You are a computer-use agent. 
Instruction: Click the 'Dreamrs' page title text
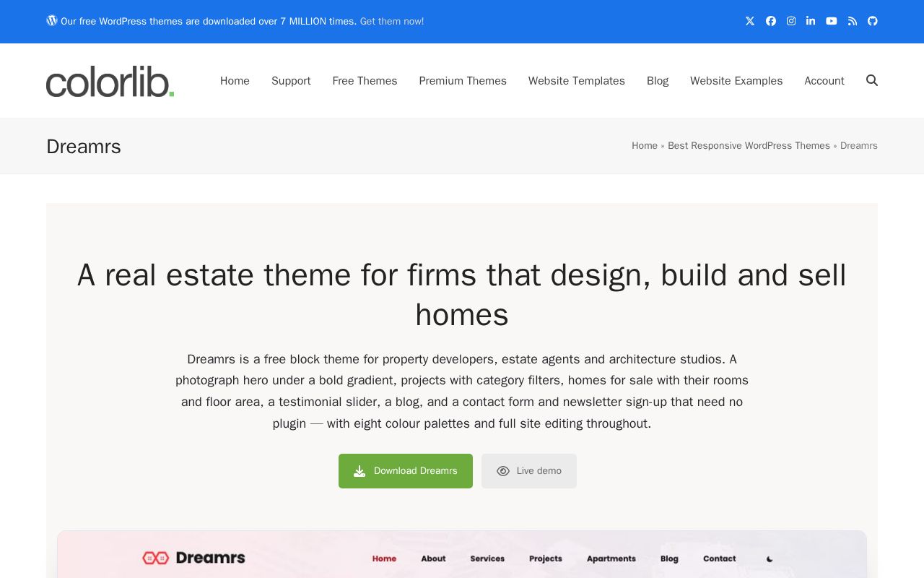84,147
